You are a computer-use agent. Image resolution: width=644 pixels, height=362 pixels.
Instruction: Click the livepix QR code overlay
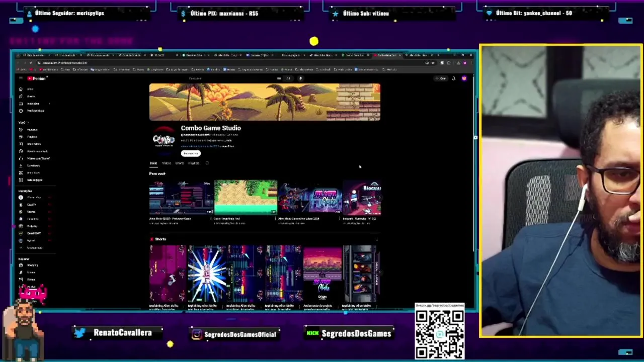click(x=440, y=334)
